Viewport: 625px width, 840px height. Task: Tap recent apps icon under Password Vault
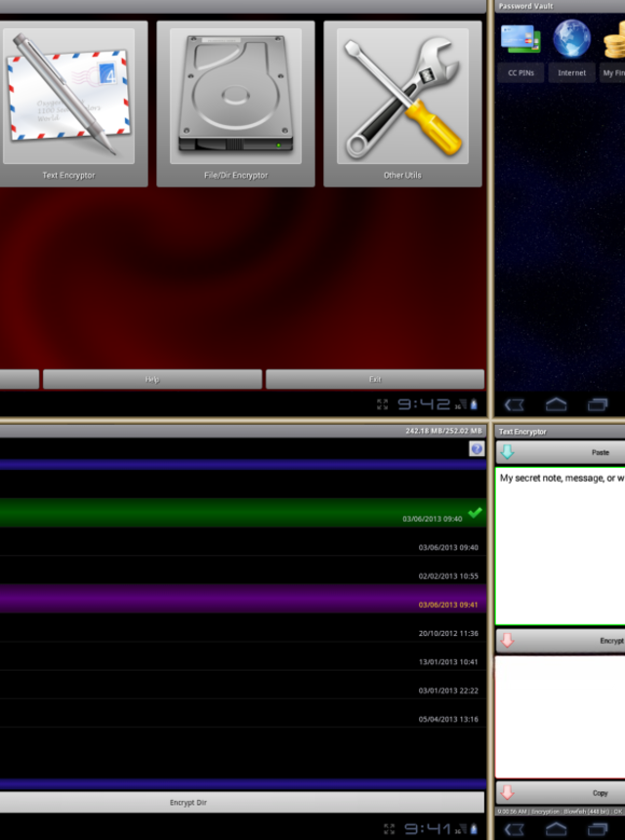(598, 404)
